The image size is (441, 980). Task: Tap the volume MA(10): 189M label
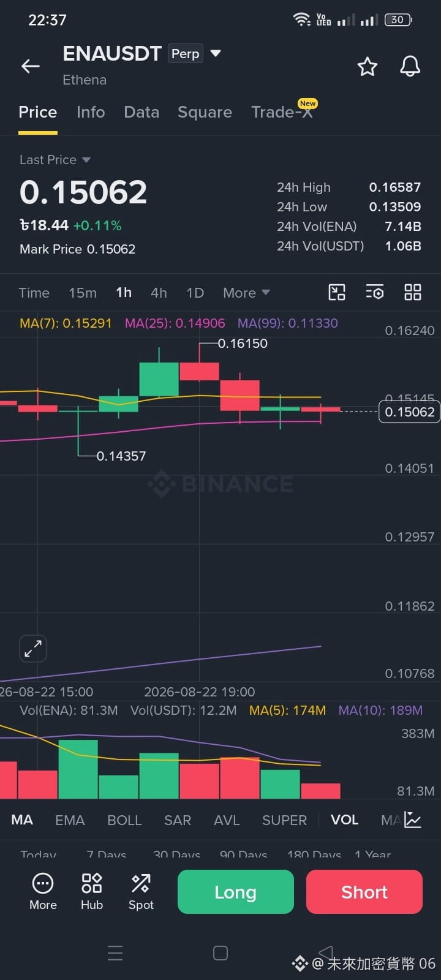point(380,710)
